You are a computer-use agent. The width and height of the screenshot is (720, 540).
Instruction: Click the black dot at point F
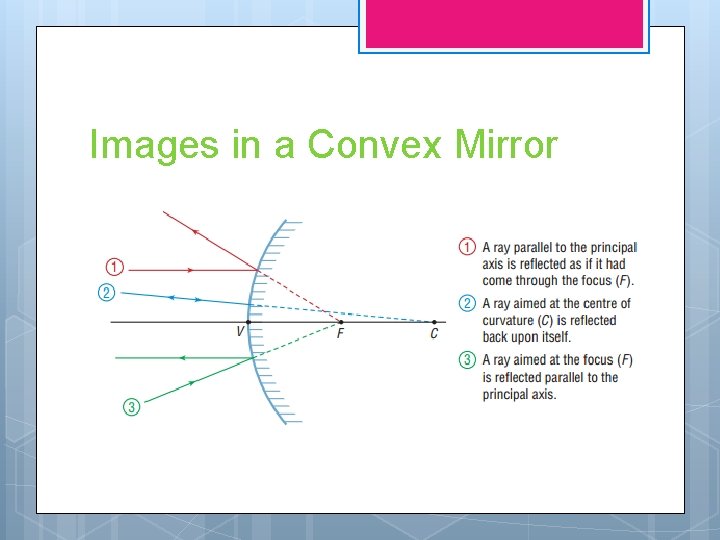tap(341, 322)
